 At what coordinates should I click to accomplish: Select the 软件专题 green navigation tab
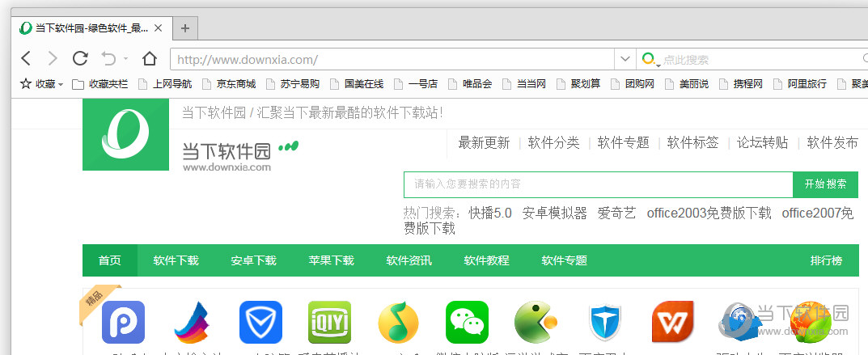pyautogui.click(x=564, y=260)
